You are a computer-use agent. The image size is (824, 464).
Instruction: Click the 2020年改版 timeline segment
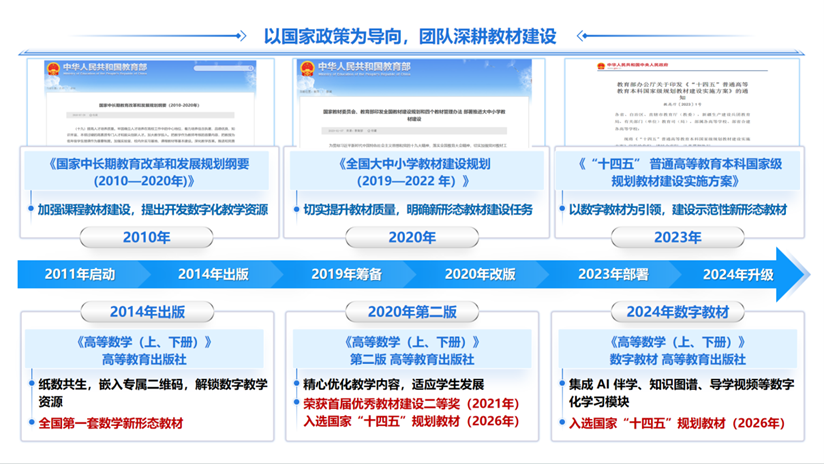(480, 274)
